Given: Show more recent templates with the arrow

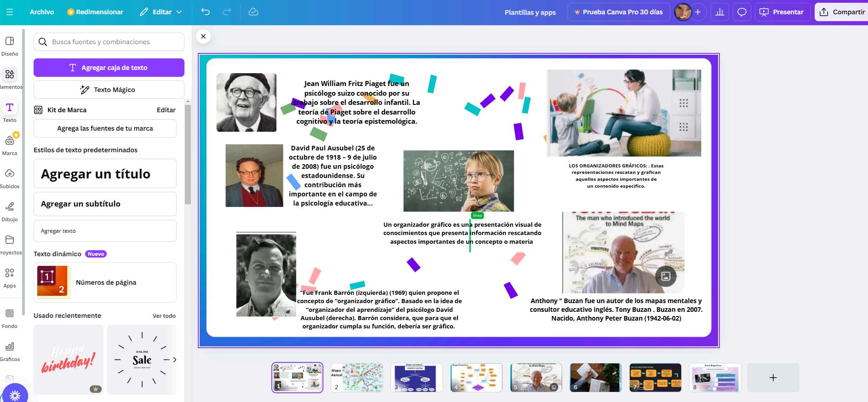Looking at the screenshot, I should tap(175, 360).
